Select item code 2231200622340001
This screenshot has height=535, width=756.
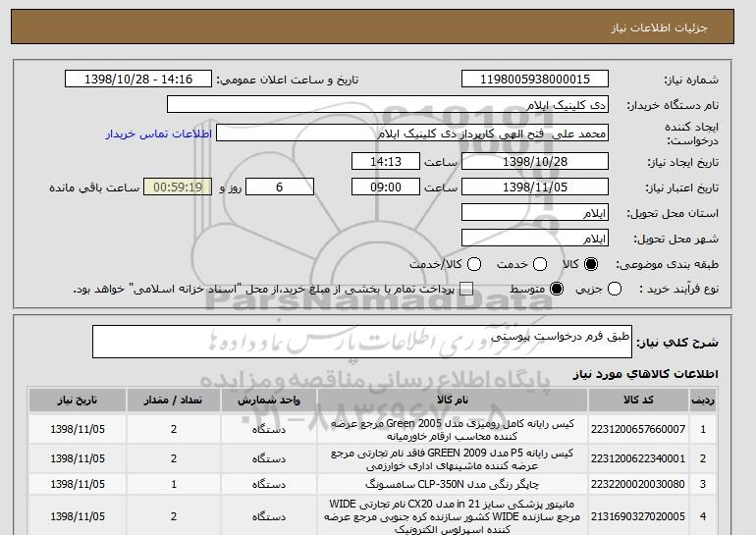638,458
